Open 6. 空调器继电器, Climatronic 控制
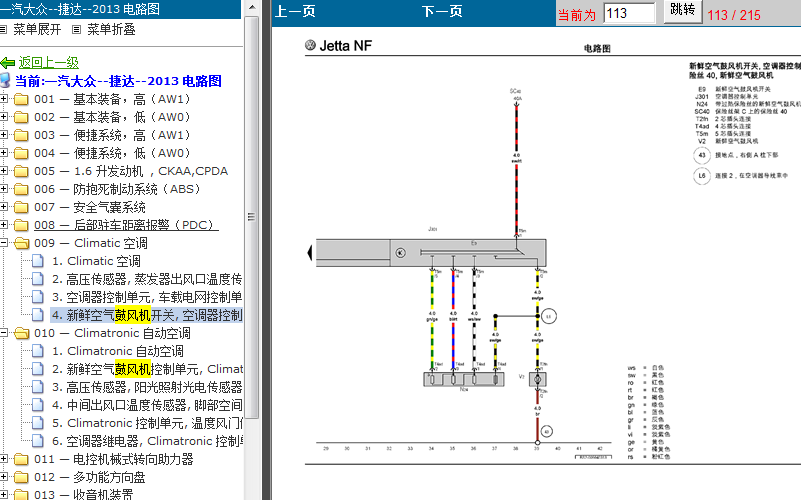The image size is (801, 500). click(x=147, y=441)
